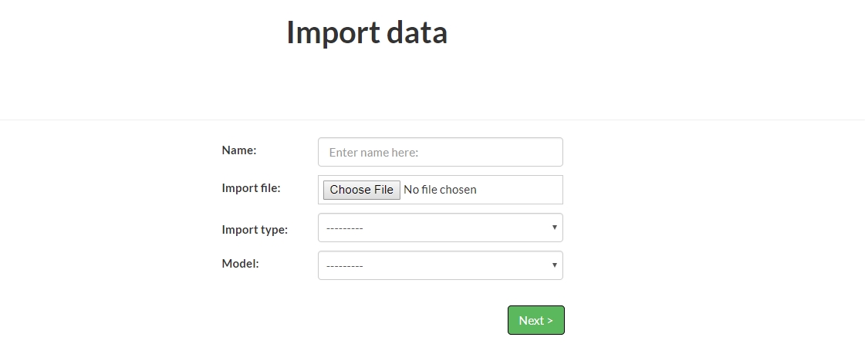
Task: Click the green Next > button
Action: point(536,320)
